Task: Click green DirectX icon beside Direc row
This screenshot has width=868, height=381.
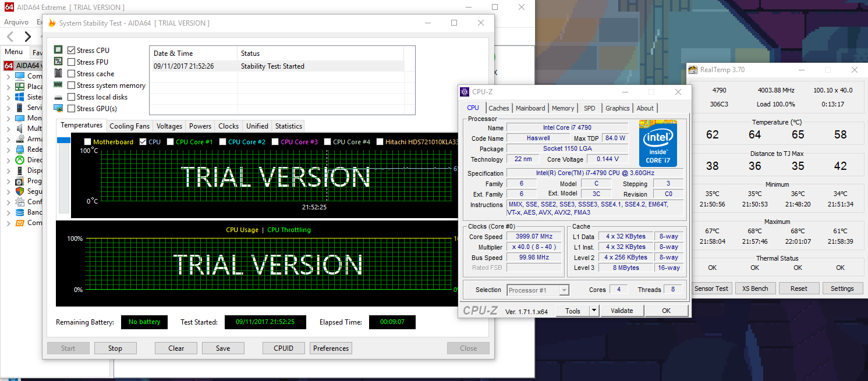Action: pos(20,160)
